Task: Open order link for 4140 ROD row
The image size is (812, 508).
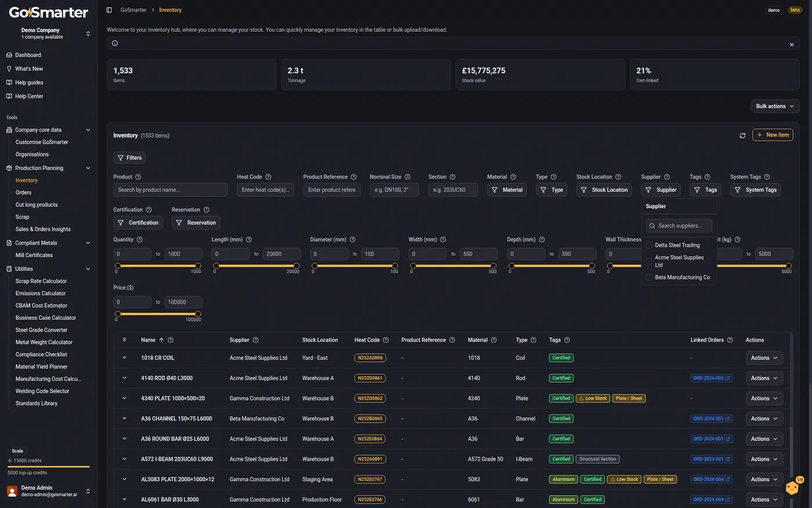Action: (x=712, y=379)
